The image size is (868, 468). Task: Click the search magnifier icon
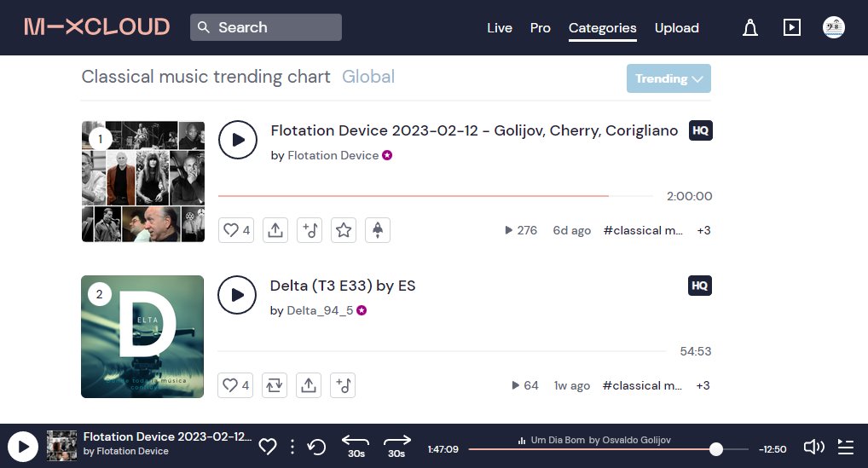pos(204,27)
